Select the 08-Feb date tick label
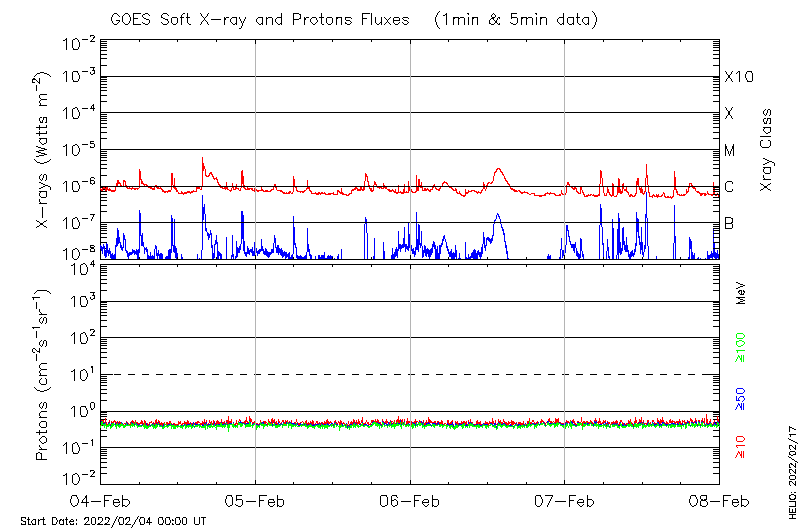Viewport: 800px width, 530px height. (718, 501)
